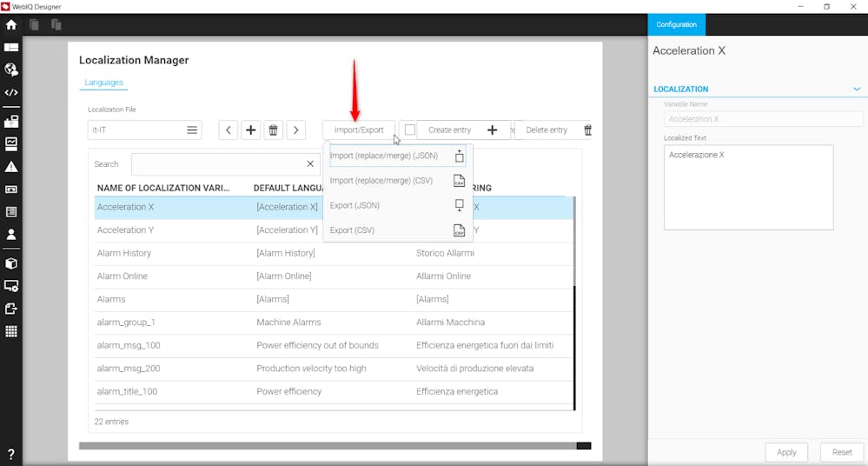
Task: Choose Import (replace/merge) (CSV)
Action: 397,181
